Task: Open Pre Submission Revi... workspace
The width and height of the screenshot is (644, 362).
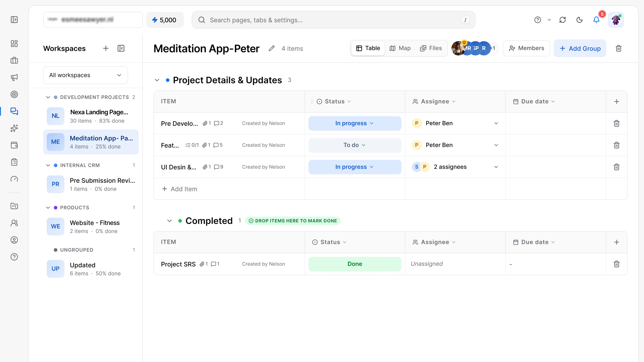Action: pos(91,184)
